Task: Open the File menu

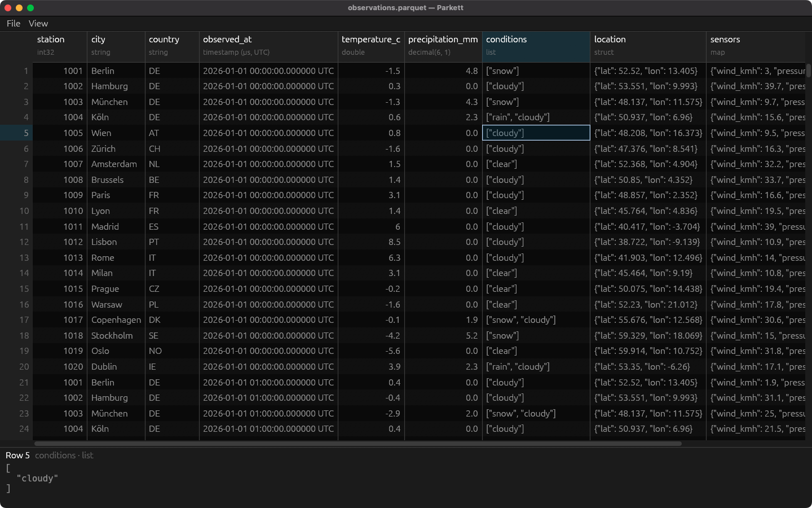Action: [14, 24]
